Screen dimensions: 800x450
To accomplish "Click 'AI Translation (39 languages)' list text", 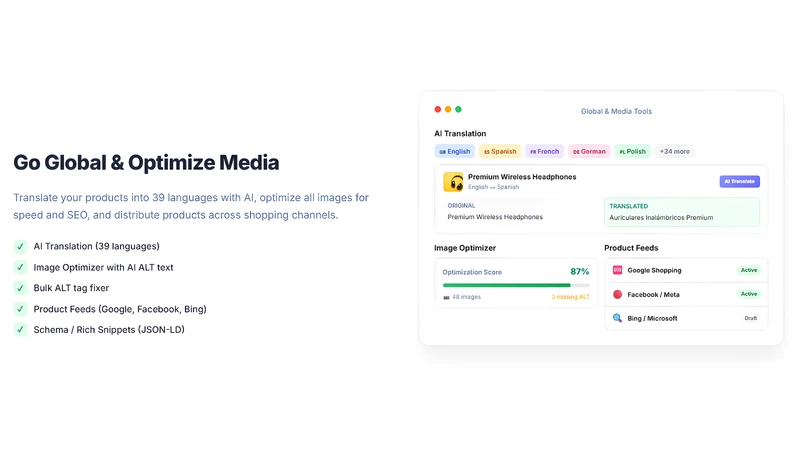I will pos(96,246).
